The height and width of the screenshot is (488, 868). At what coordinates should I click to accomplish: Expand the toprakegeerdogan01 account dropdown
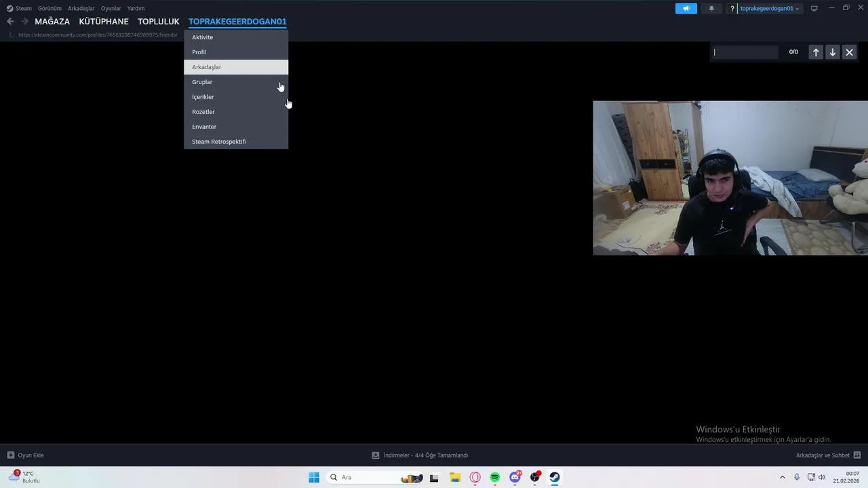click(770, 8)
